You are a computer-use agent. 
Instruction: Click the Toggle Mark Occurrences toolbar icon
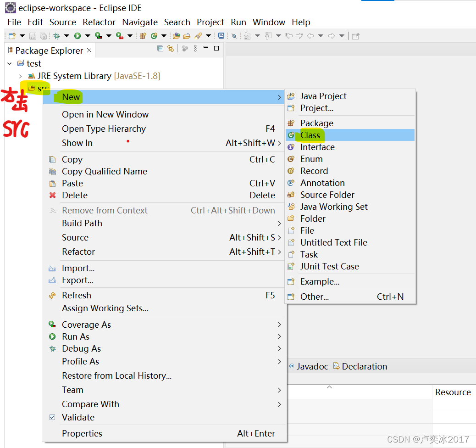234,36
